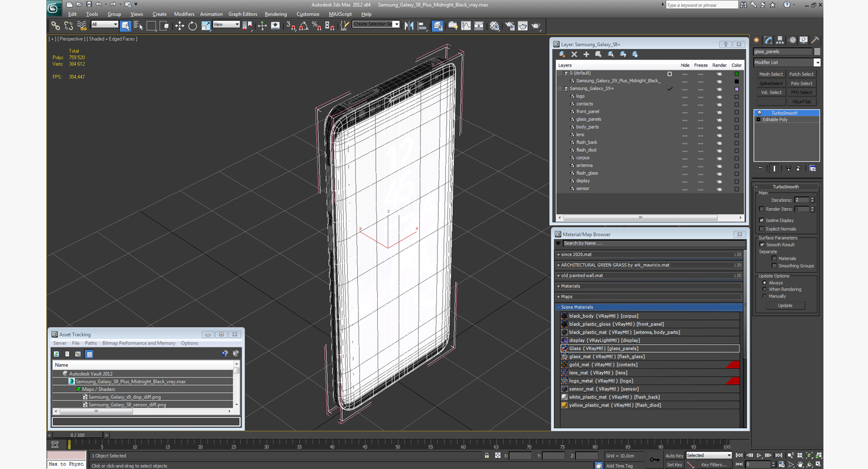Open the Manage Layers tool
The height and width of the screenshot is (469, 868).
[x=438, y=26]
